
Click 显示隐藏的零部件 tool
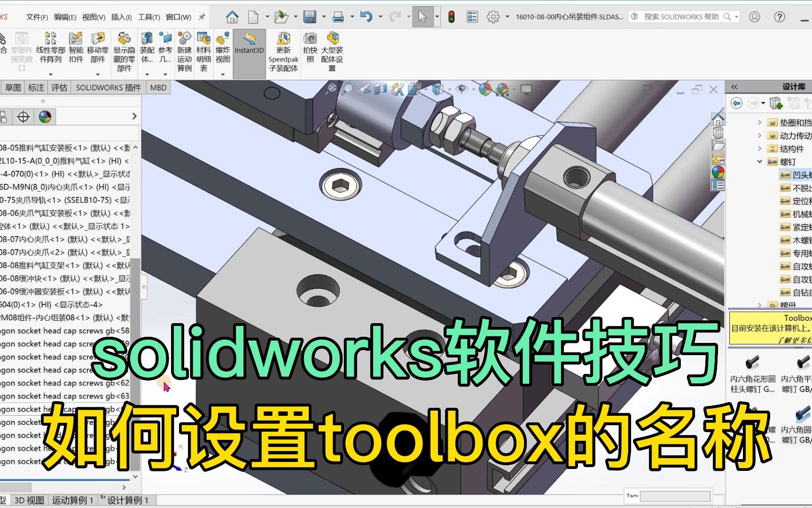pyautogui.click(x=124, y=52)
